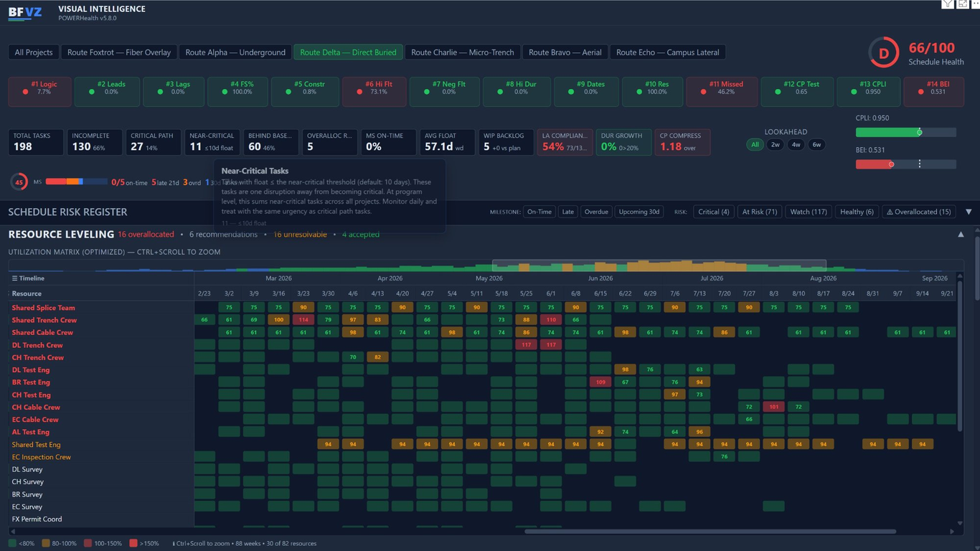The width and height of the screenshot is (980, 551).
Task: Click the BFVZ logo
Action: point(25,14)
